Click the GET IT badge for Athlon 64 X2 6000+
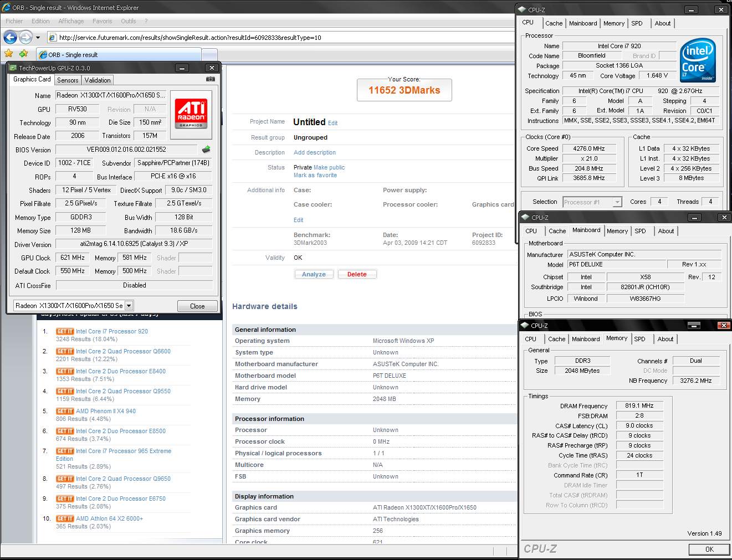732x560 pixels. [x=65, y=518]
